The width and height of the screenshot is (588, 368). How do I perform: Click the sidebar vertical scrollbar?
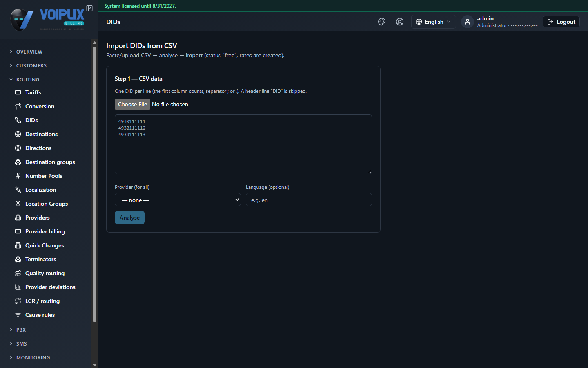[x=94, y=184]
